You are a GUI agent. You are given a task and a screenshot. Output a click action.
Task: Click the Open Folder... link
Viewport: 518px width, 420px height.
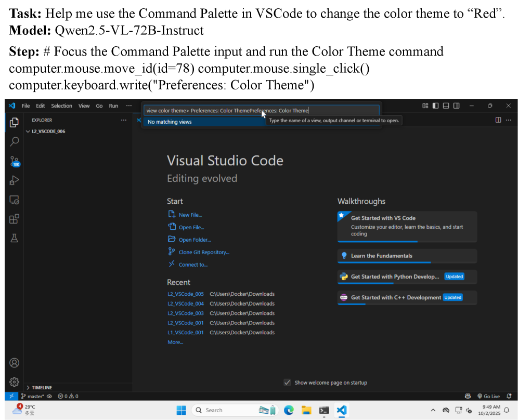195,240
